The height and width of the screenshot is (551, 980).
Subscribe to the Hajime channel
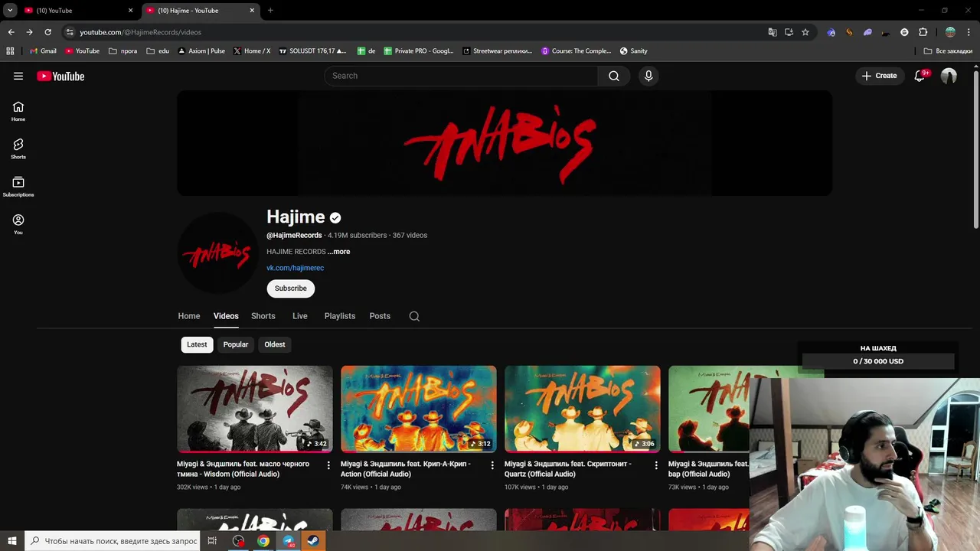point(291,289)
